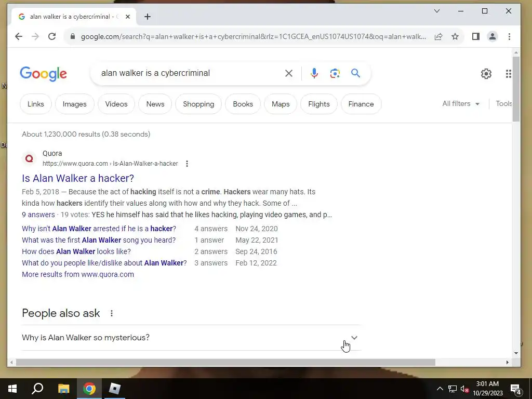Close the alan walker search tab
The height and width of the screenshot is (399, 532).
pos(128,17)
